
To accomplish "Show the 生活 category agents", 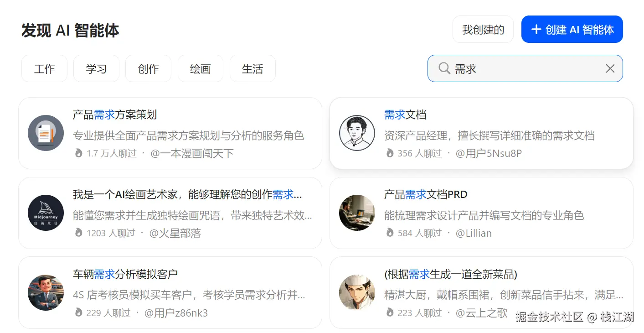I will click(252, 69).
